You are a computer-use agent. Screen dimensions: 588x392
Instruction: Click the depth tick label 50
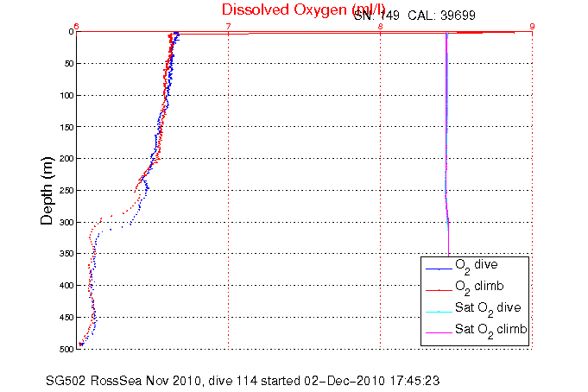click(x=68, y=64)
